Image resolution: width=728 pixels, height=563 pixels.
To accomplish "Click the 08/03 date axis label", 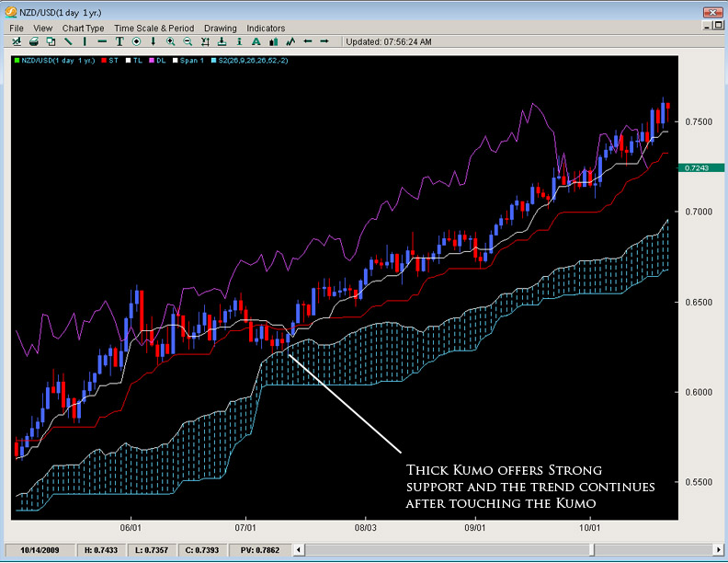I will click(366, 528).
